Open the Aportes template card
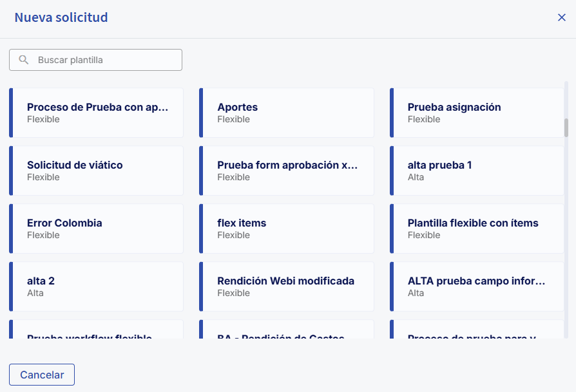 pyautogui.click(x=287, y=113)
